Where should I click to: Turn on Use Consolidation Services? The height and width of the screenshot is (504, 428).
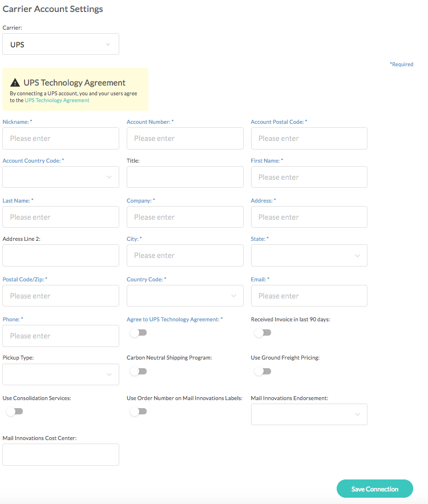tap(14, 411)
